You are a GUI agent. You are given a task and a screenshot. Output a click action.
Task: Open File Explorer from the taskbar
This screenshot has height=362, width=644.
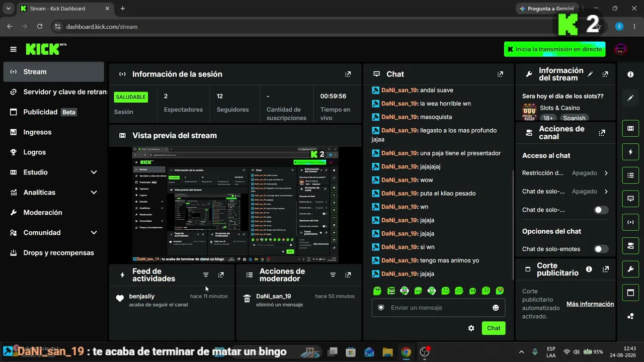387,352
